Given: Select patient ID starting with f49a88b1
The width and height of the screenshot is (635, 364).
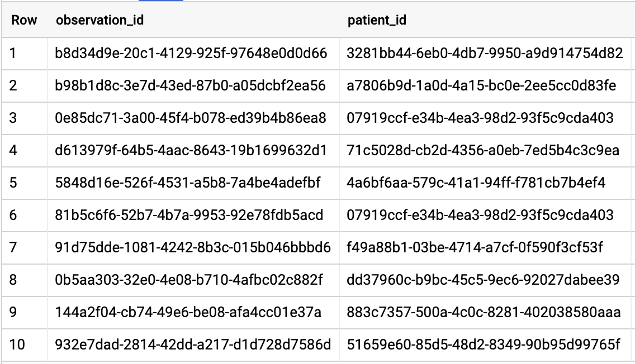Looking at the screenshot, I should click(x=475, y=247).
